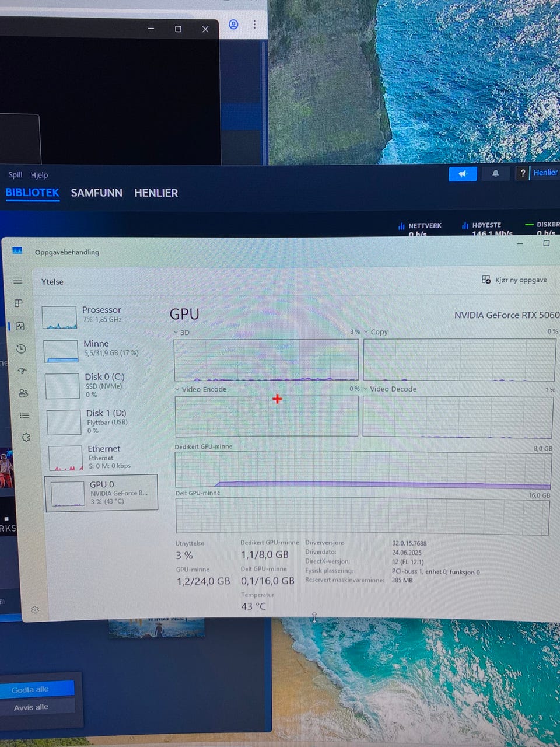Open Hjelp menu in Steam
Viewport: 560px width, 747px height.
click(x=39, y=175)
